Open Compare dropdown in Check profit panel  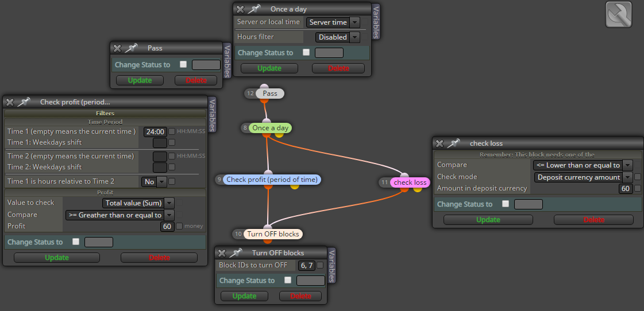(120, 215)
